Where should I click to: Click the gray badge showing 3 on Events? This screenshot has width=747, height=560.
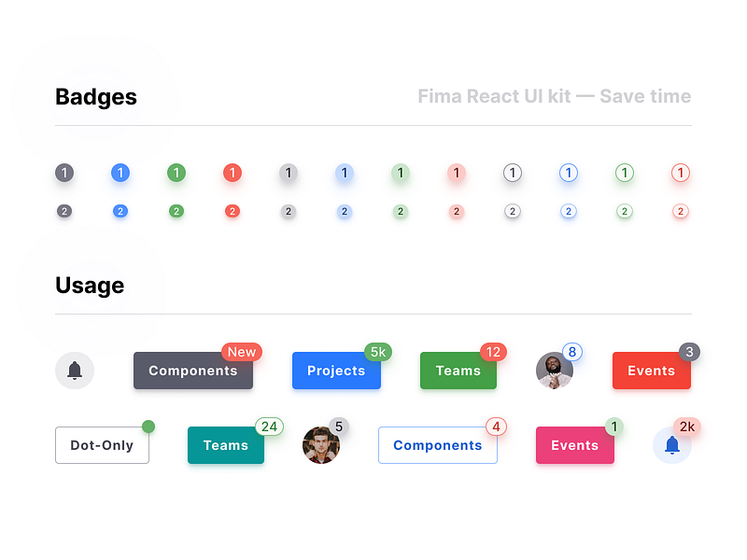click(689, 352)
